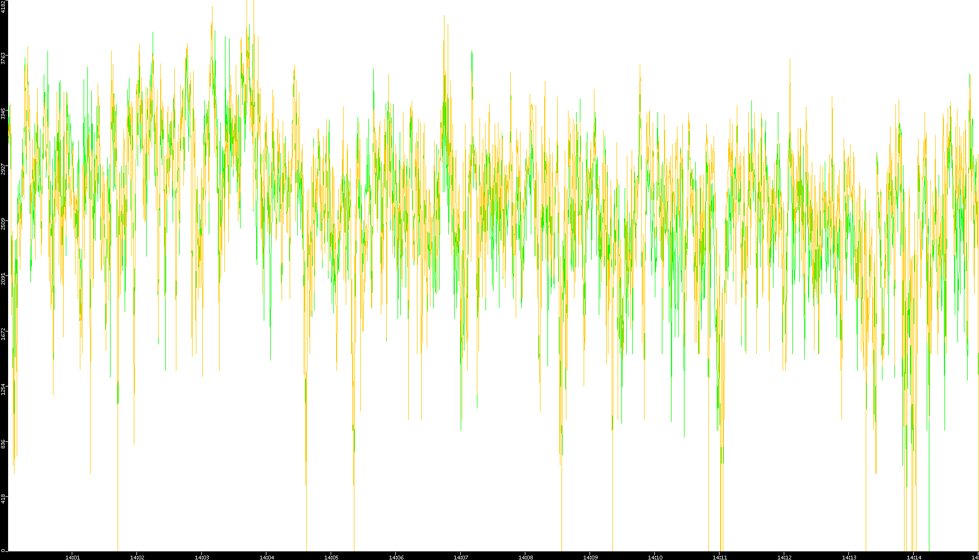
Task: Click the 14:05 time label
Action: coord(331,557)
